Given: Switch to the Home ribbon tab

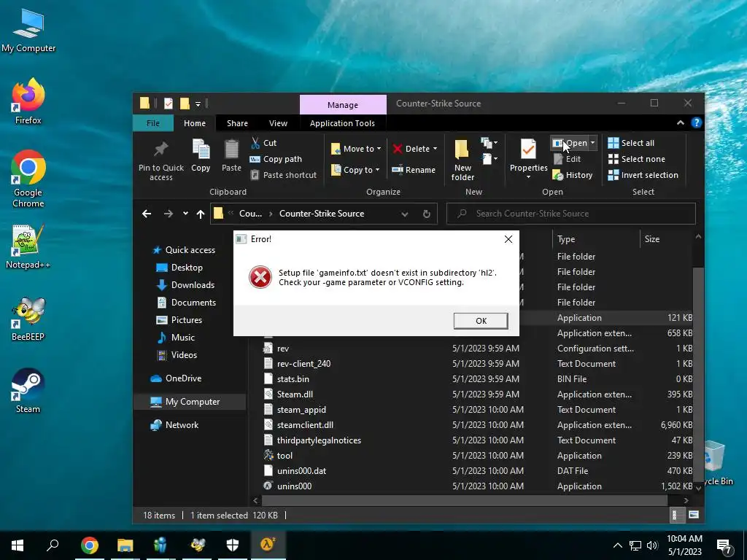Looking at the screenshot, I should pyautogui.click(x=195, y=122).
